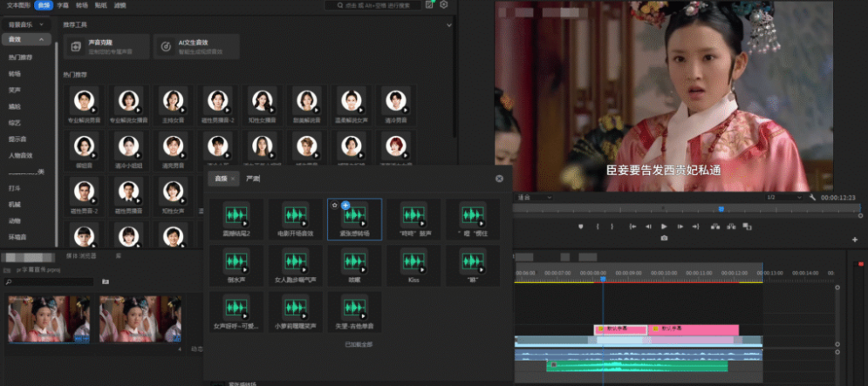The height and width of the screenshot is (386, 868).
Task: Click the play button in the program monitor
Action: point(664,227)
